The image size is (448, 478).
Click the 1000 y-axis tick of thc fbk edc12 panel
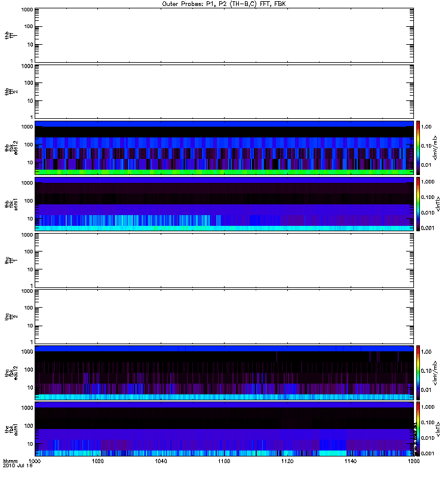click(x=27, y=352)
